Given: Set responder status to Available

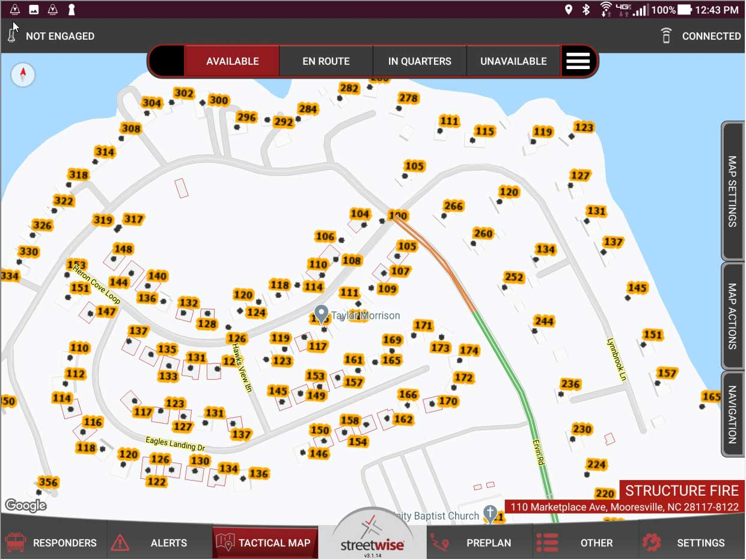Looking at the screenshot, I should (x=233, y=61).
